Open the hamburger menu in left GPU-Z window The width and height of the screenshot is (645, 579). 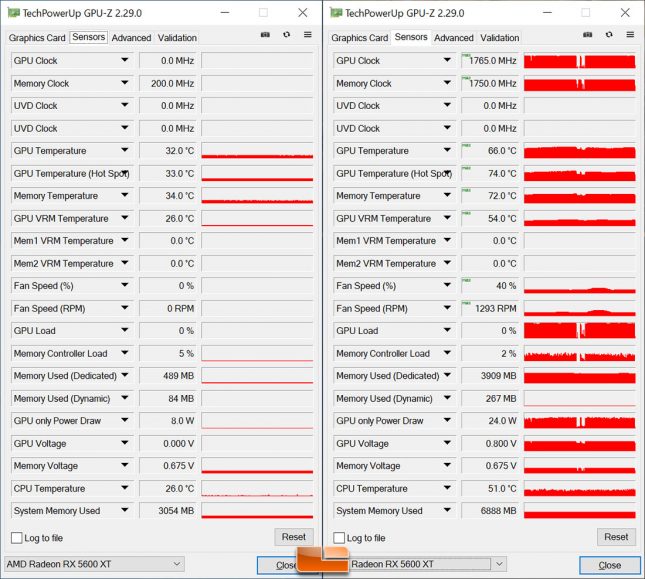pos(308,35)
